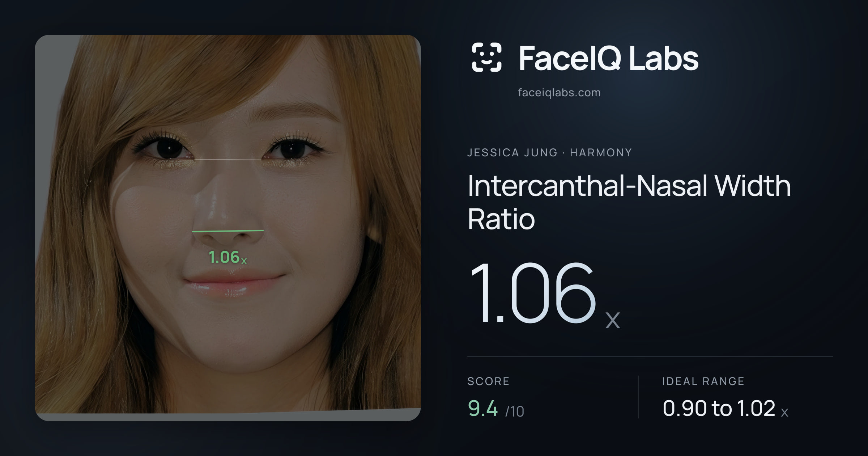The height and width of the screenshot is (456, 868).
Task: Click the 0.90 to 1.02 range value
Action: click(x=726, y=409)
